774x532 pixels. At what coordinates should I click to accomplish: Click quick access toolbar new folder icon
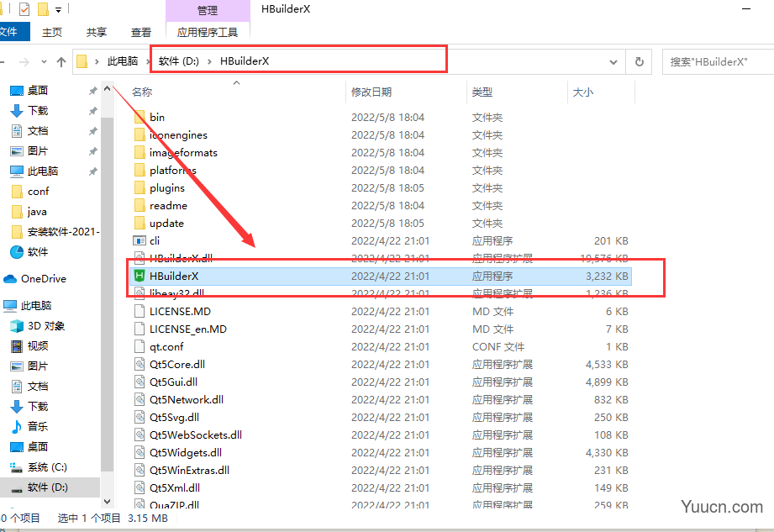(x=44, y=9)
